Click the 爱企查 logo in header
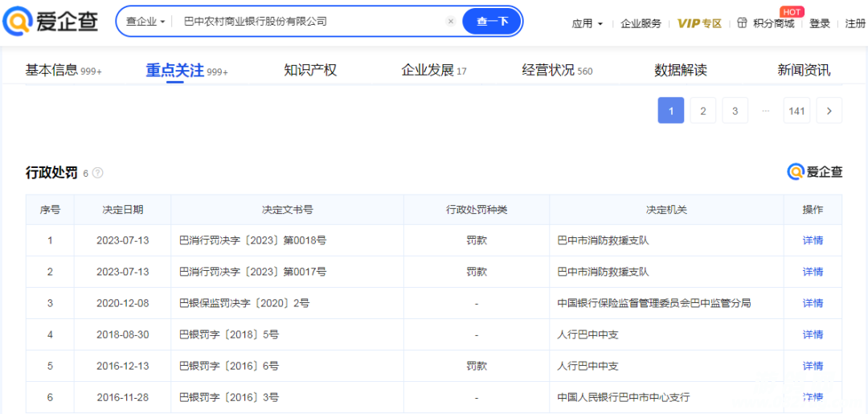The height and width of the screenshot is (414, 868). [51, 22]
